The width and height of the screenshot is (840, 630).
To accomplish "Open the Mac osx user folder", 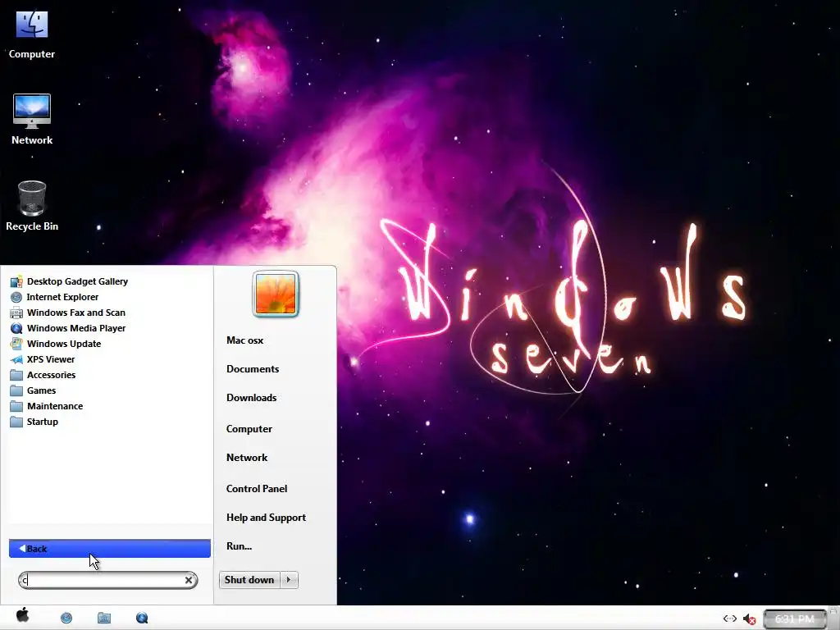I will [x=244, y=340].
